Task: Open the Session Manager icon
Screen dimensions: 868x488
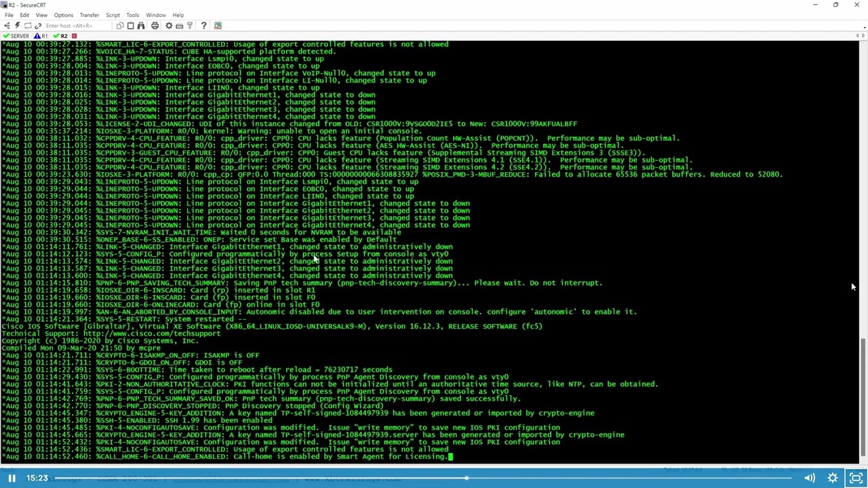Action: (x=7, y=26)
